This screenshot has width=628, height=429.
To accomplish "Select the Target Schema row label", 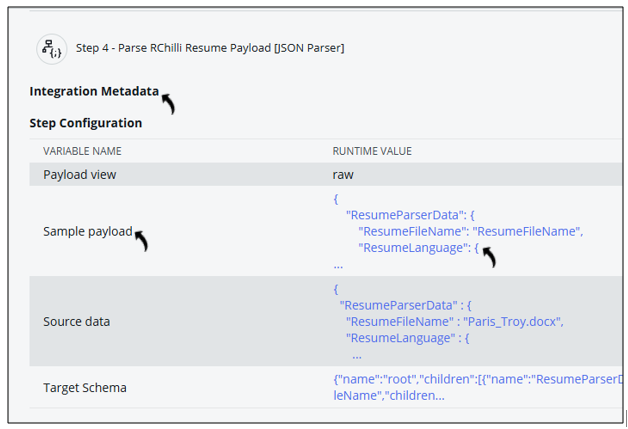I will [x=85, y=387].
